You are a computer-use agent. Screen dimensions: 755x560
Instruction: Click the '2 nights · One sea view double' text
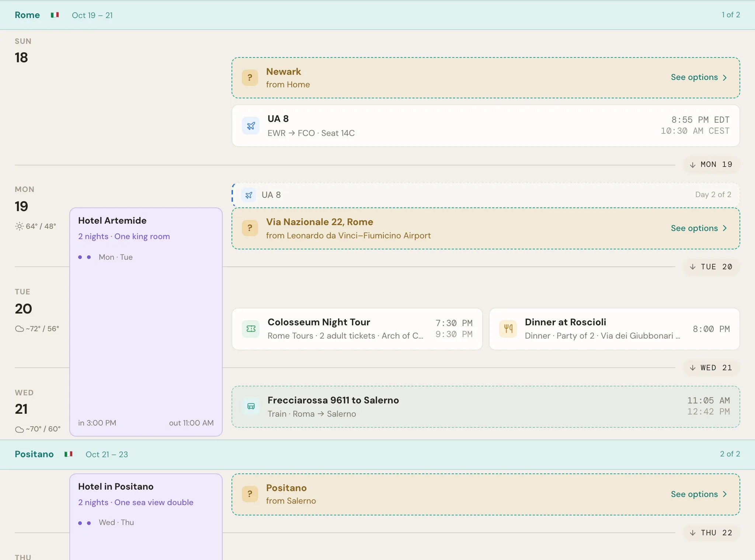[x=136, y=502]
